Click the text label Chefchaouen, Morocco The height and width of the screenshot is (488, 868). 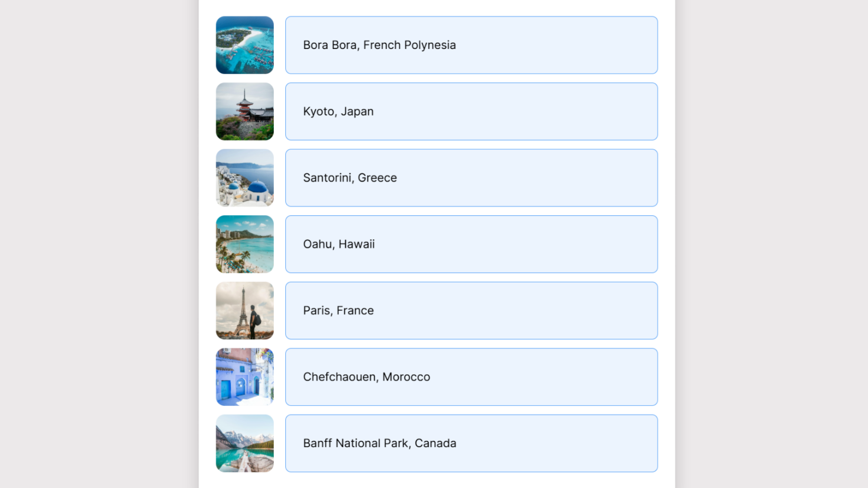[x=366, y=377]
